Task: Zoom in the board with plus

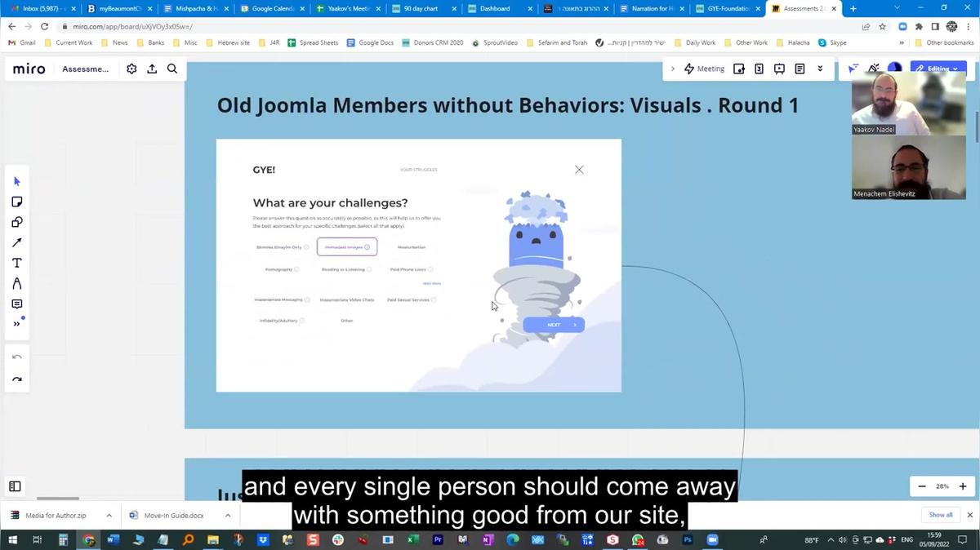Action: click(963, 486)
